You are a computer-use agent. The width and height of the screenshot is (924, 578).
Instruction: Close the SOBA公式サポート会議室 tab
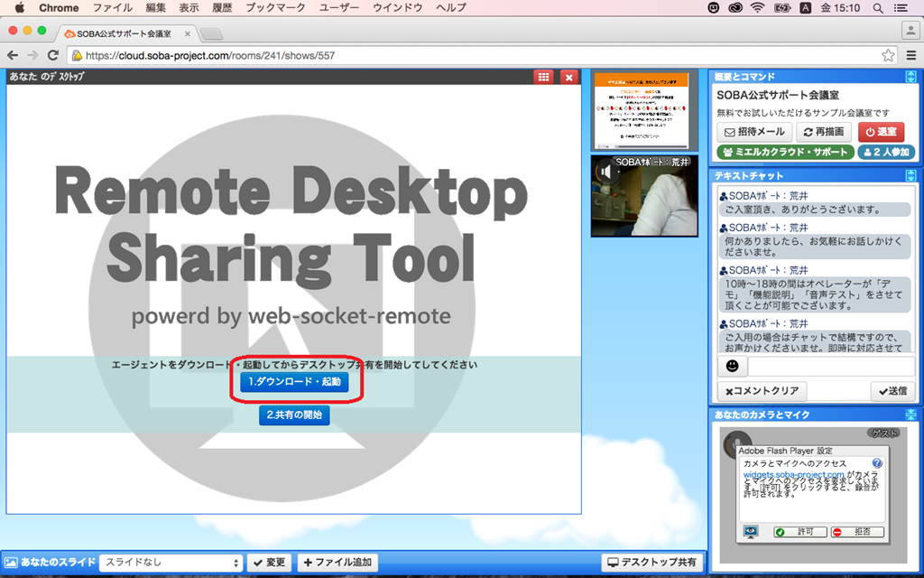coord(188,33)
